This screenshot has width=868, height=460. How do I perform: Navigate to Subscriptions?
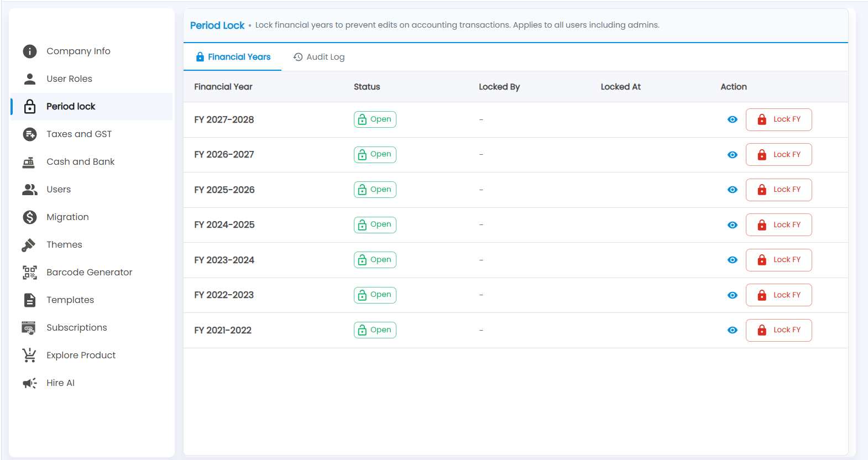[92, 328]
